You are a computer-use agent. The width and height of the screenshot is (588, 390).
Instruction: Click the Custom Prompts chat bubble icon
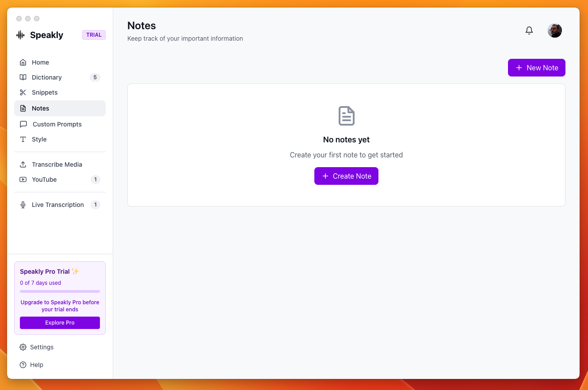tap(23, 124)
